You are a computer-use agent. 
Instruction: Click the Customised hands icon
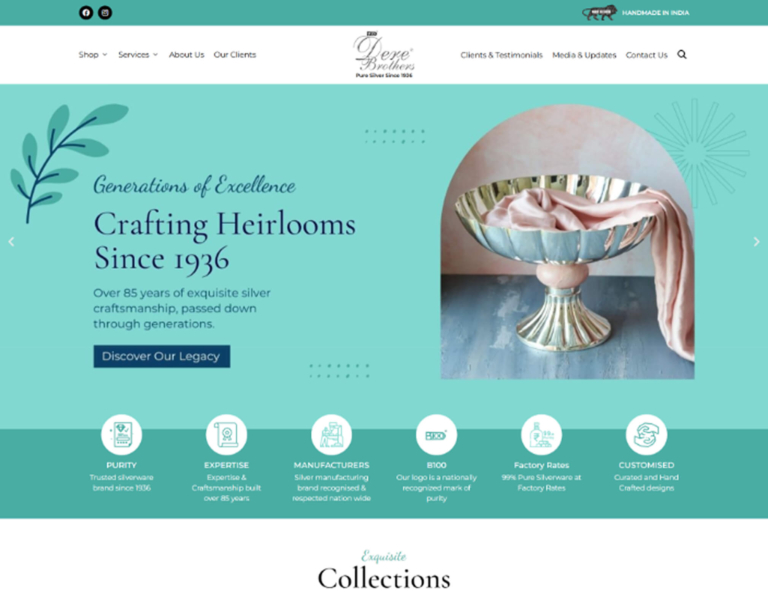(647, 434)
